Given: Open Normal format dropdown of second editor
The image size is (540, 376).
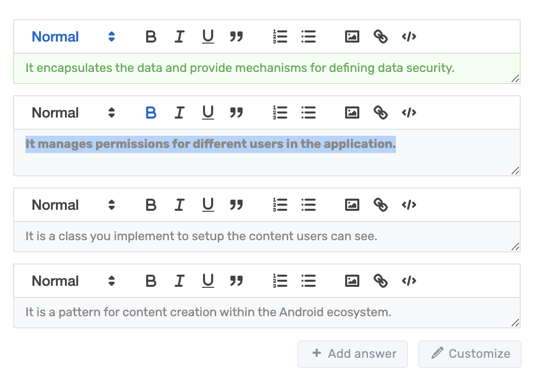Looking at the screenshot, I should click(x=73, y=113).
